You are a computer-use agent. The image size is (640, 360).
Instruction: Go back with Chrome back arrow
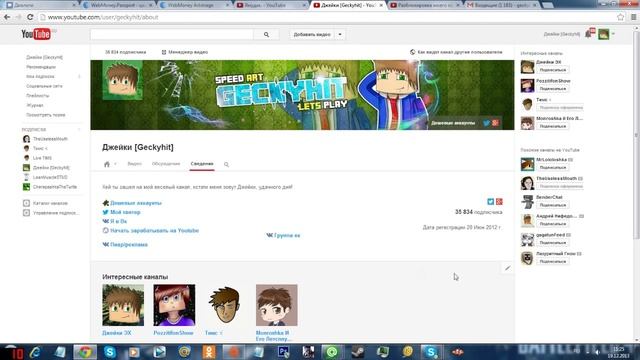point(7,17)
